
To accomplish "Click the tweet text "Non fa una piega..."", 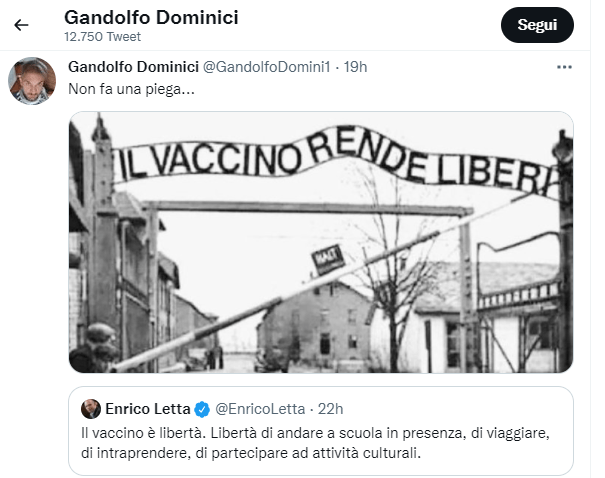I will pos(132,89).
